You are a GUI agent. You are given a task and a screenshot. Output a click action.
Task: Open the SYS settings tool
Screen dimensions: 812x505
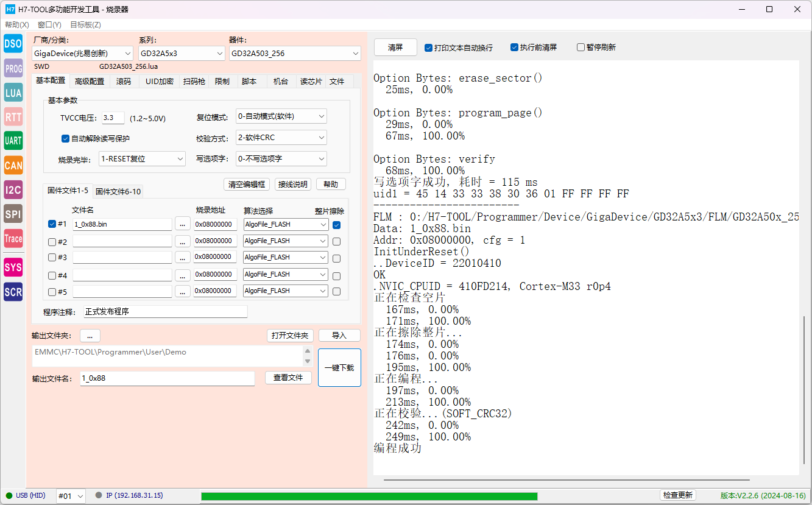(13, 267)
